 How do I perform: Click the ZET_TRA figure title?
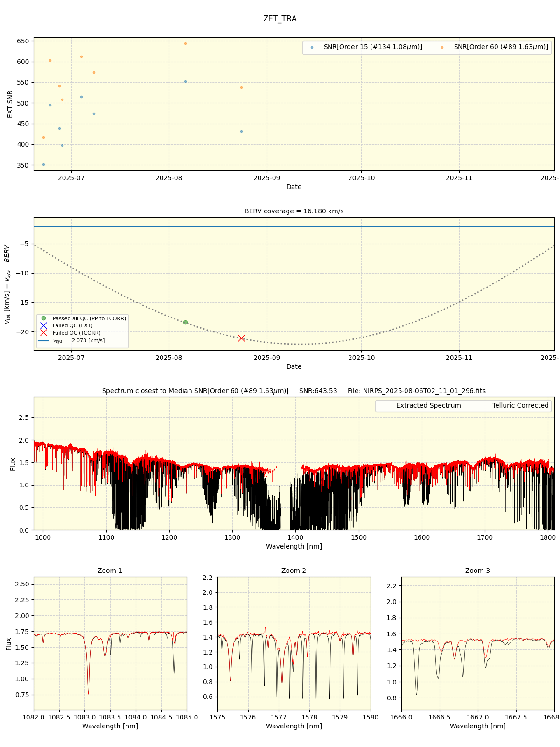point(280,19)
